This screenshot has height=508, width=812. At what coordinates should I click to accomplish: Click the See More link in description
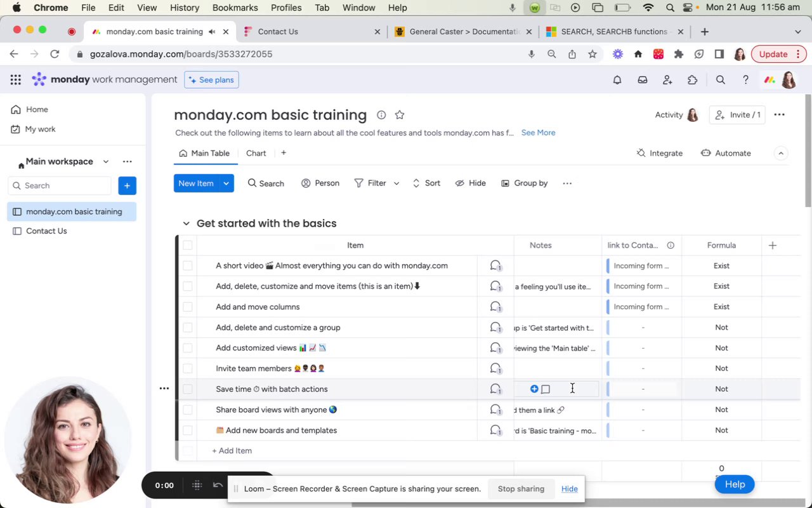pyautogui.click(x=538, y=133)
